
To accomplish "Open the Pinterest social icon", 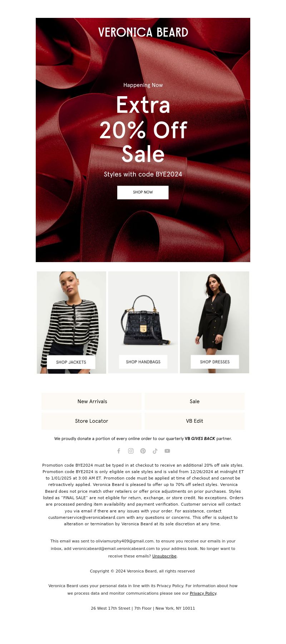I will 143,451.
